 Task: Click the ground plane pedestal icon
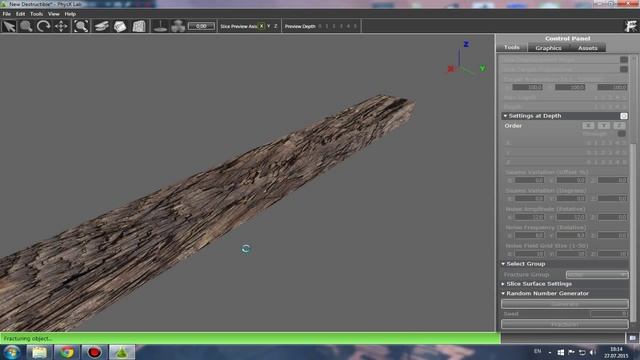[x=160, y=26]
